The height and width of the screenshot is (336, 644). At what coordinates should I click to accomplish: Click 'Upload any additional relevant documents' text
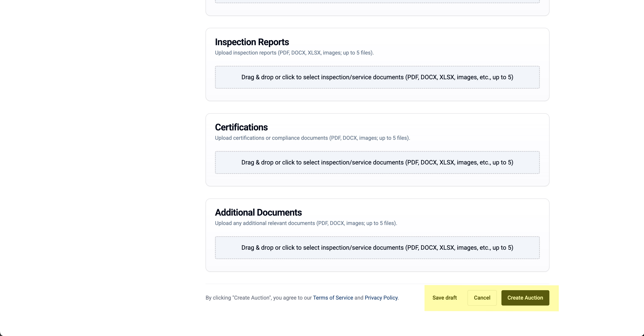point(306,223)
